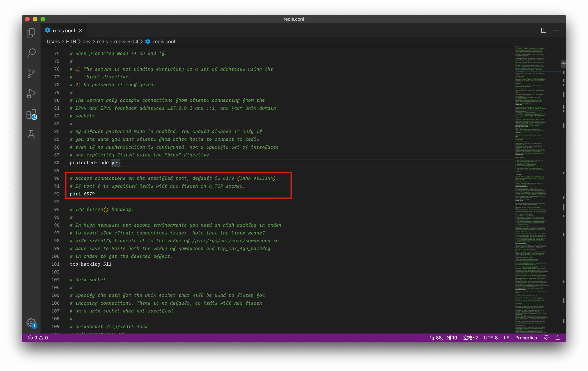Click line number 92 in the gutter

coord(57,194)
